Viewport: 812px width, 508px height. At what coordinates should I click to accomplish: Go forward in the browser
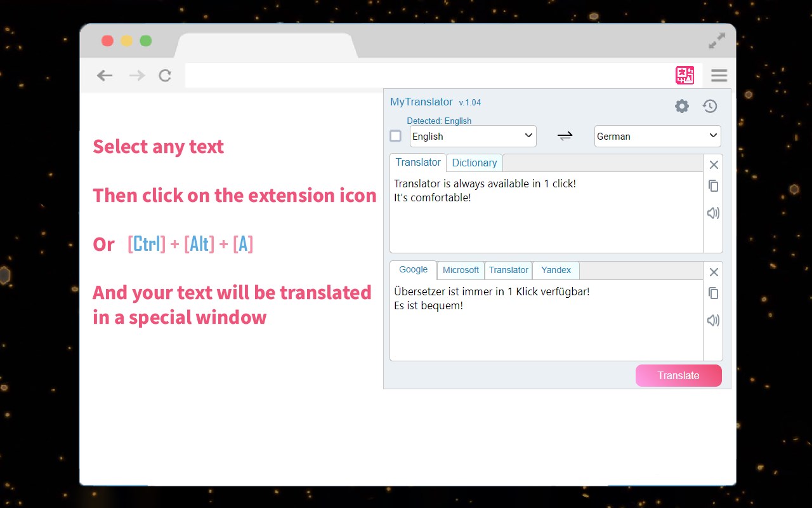click(136, 76)
